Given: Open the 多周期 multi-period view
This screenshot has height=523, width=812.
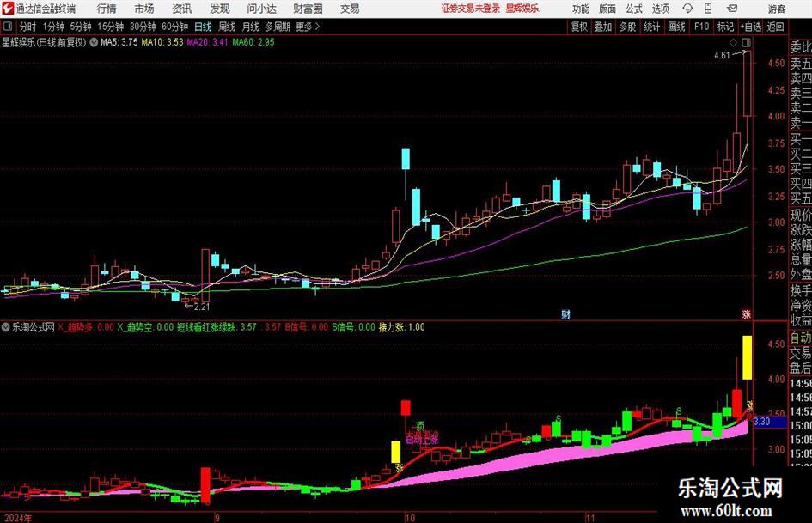Looking at the screenshot, I should pos(278,27).
